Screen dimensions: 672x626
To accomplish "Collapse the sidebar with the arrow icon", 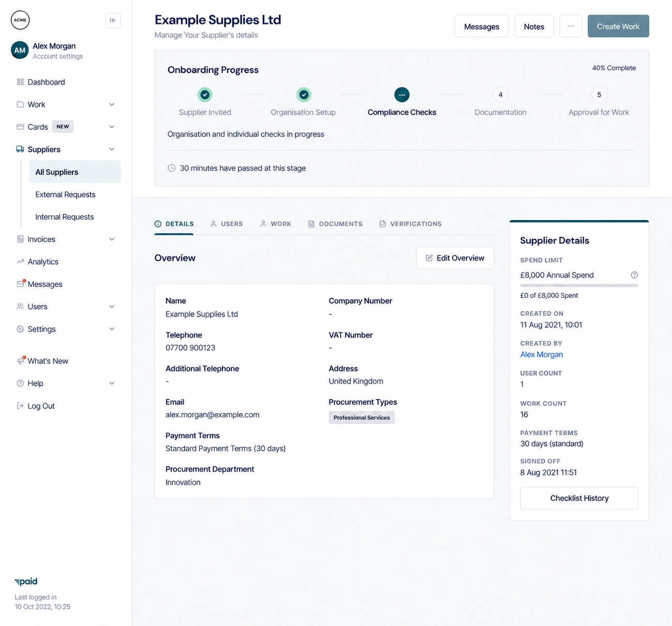I will [x=113, y=21].
